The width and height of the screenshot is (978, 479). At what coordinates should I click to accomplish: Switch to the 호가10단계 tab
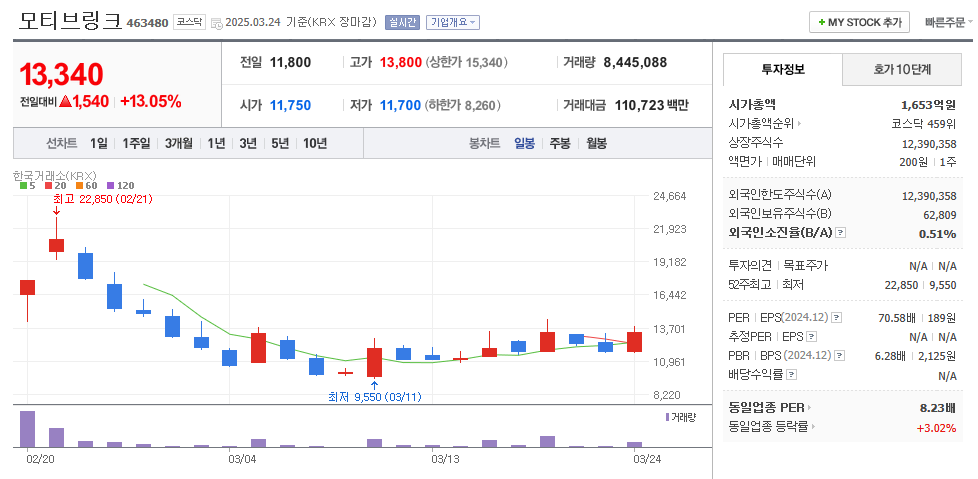coord(902,69)
